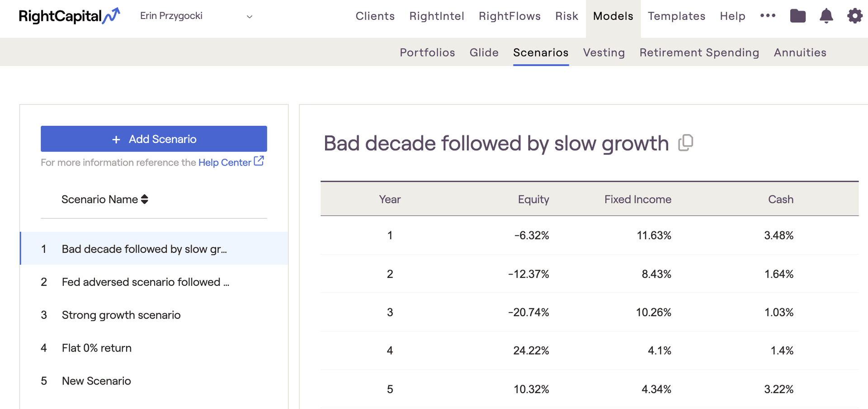Select Bad decade followed by slow growth scenario
Image resolution: width=868 pixels, height=409 pixels.
tap(154, 249)
